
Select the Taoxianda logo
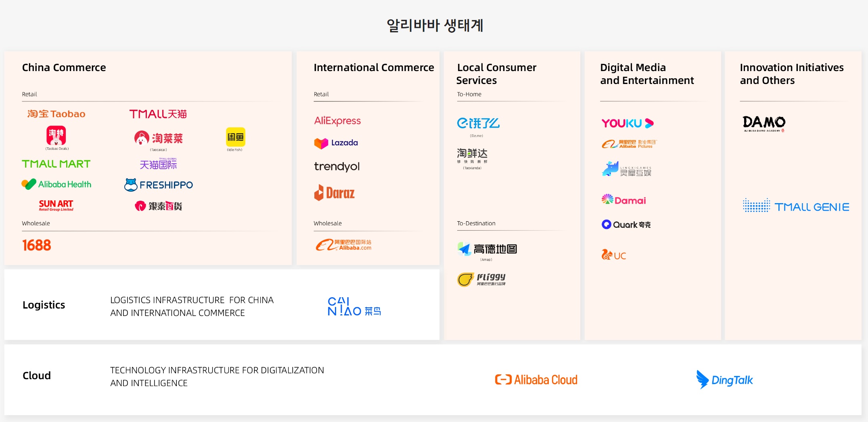pyautogui.click(x=472, y=155)
